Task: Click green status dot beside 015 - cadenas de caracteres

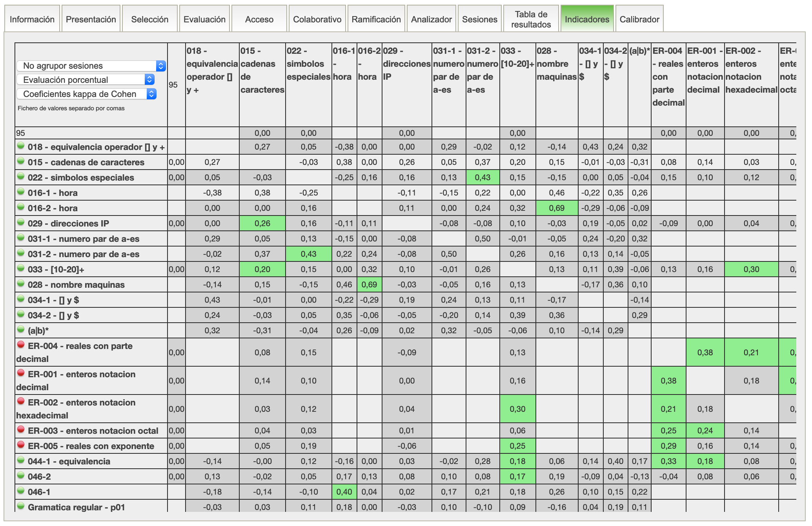Action: click(21, 161)
